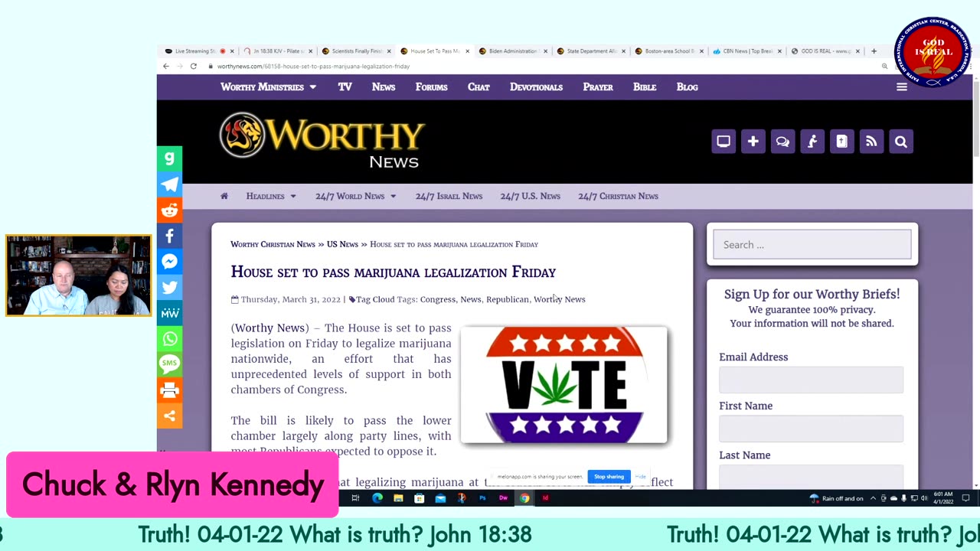980x551 pixels.
Task: Open Chat menu item
Action: 479,87
